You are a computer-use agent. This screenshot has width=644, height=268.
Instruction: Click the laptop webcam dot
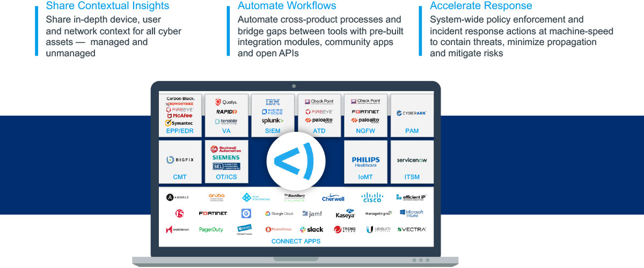pyautogui.click(x=294, y=86)
